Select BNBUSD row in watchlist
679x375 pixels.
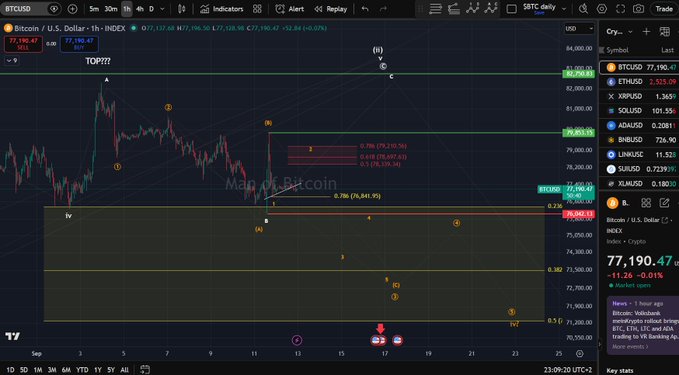pyautogui.click(x=639, y=140)
